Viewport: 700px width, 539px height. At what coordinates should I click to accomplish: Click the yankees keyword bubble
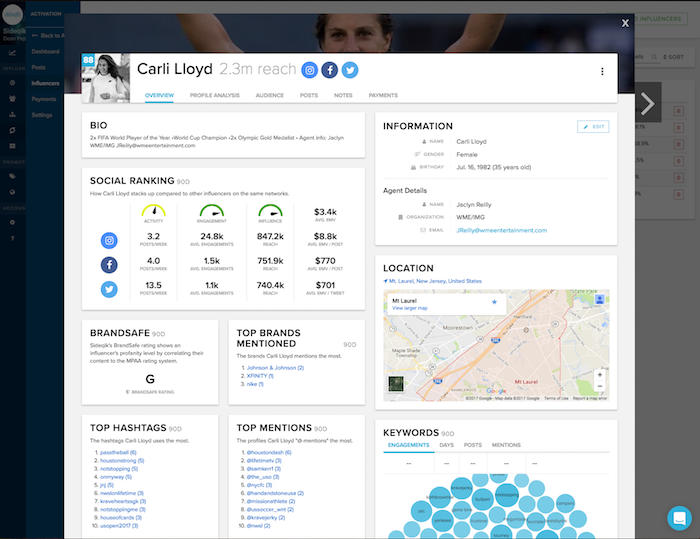point(442,520)
